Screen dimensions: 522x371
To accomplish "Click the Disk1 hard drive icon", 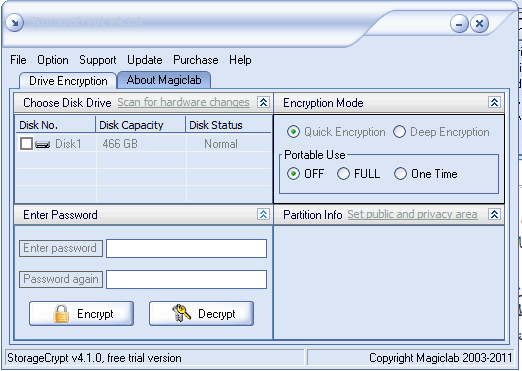I will [42, 144].
